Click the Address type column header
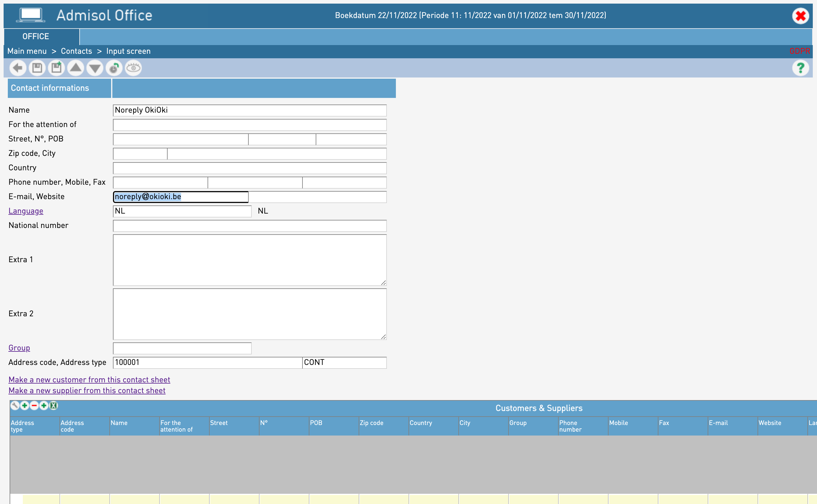817x504 pixels. (35, 426)
